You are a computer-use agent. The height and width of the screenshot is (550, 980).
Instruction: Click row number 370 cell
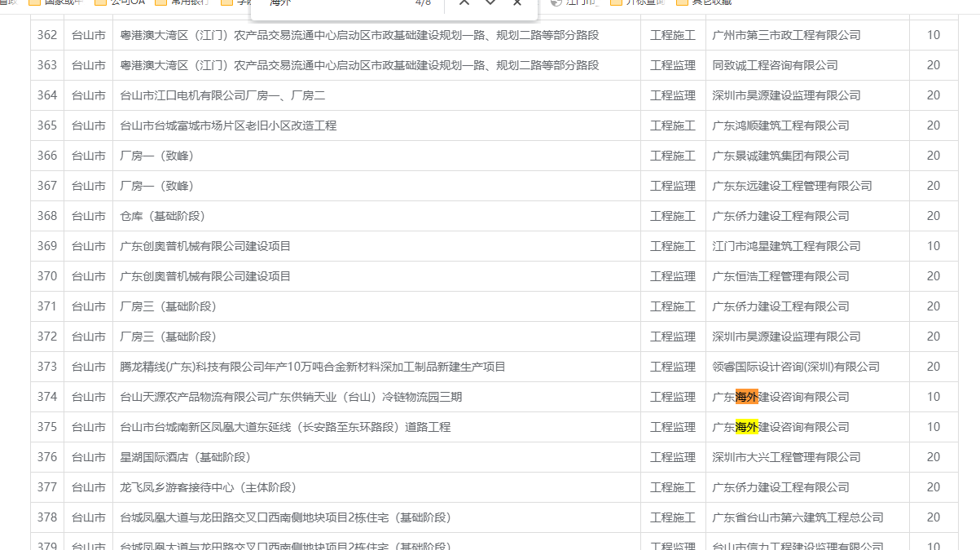coord(47,276)
